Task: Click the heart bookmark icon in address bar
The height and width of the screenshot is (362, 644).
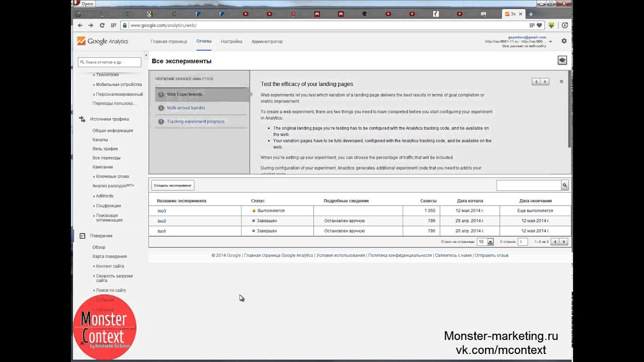Action: [x=539, y=25]
